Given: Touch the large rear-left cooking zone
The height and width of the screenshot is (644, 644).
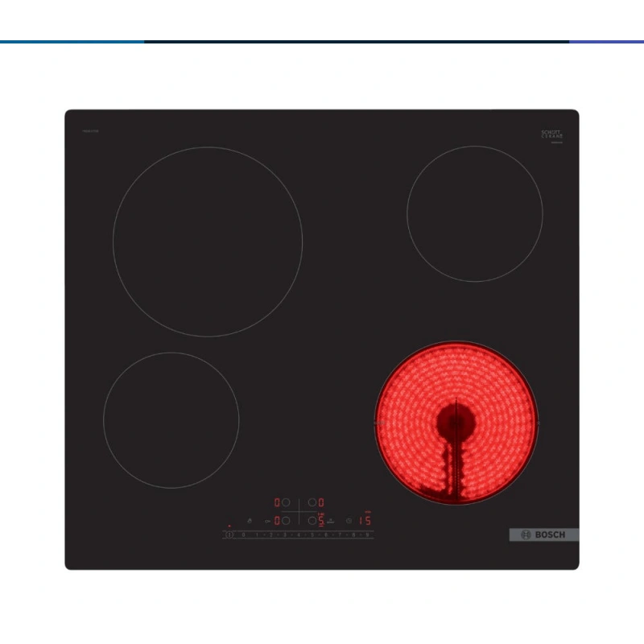Looking at the screenshot, I should click(208, 242).
